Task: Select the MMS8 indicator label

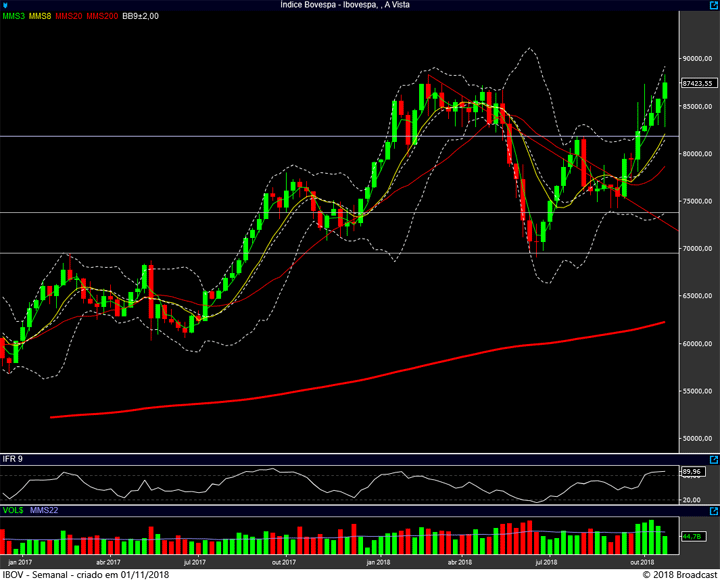Action: tap(41, 17)
